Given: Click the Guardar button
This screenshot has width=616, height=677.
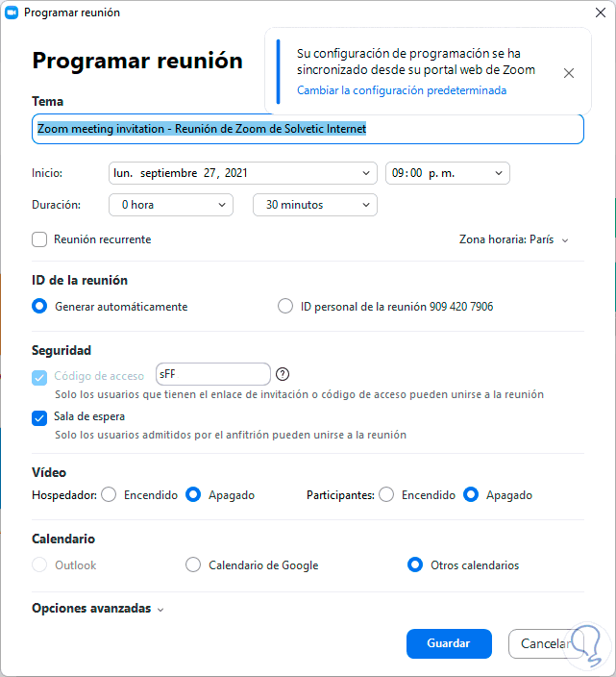Looking at the screenshot, I should [x=449, y=643].
